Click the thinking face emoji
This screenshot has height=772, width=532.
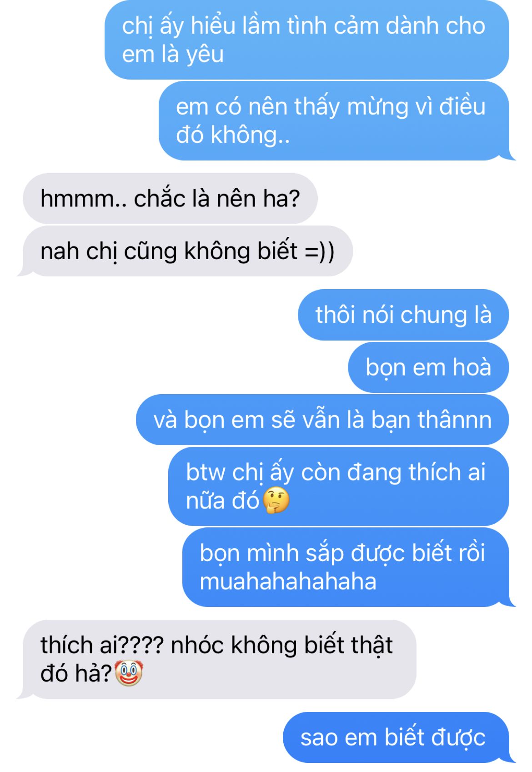tap(276, 501)
